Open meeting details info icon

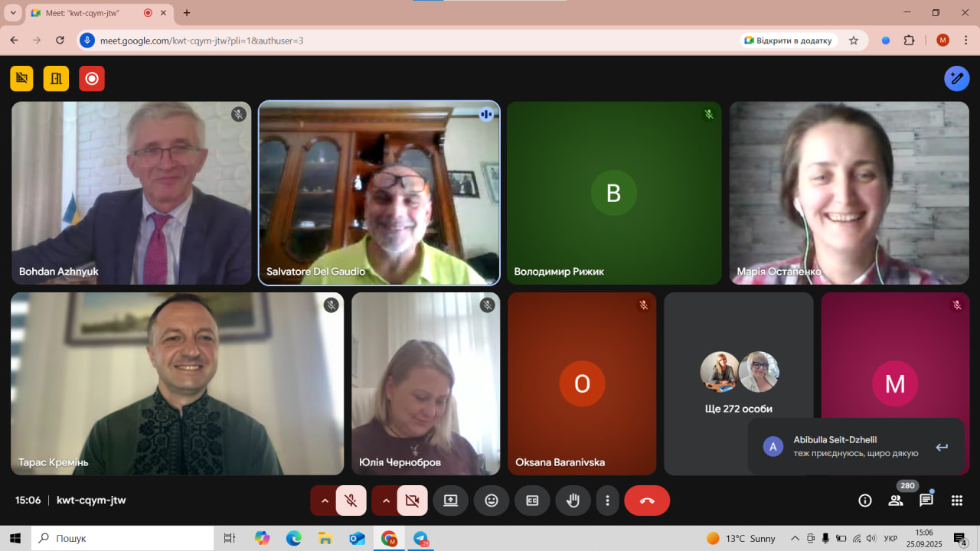pos(865,500)
